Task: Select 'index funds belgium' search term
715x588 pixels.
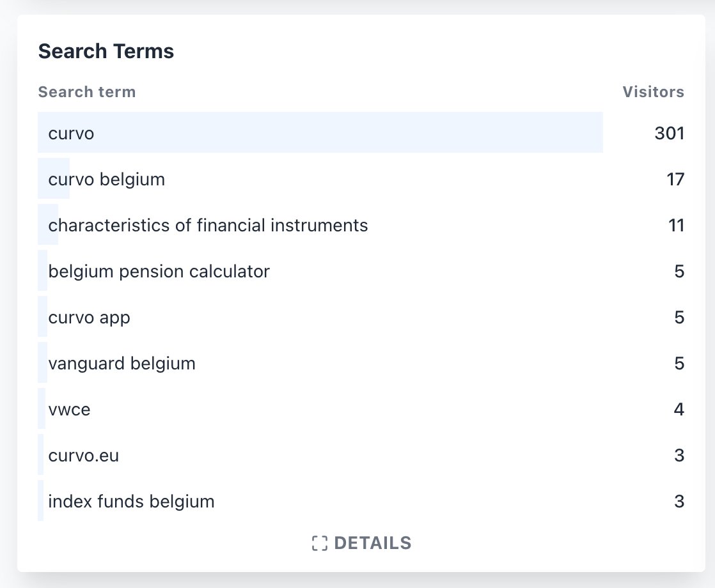Action: (131, 502)
